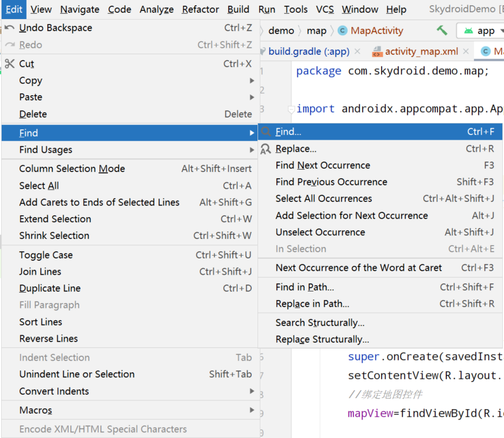504x438 pixels.
Task: Choose Add Carets to Ends of Selected Lines
Action: [x=130, y=202]
